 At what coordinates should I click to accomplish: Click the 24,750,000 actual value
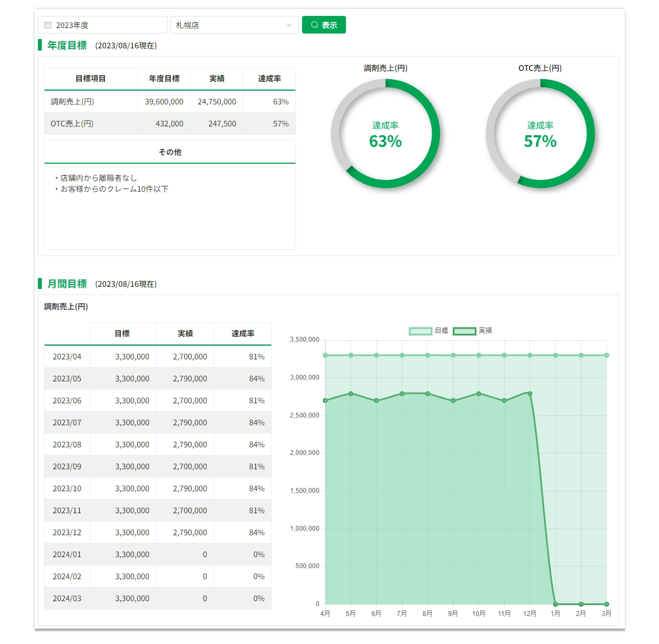click(x=217, y=102)
